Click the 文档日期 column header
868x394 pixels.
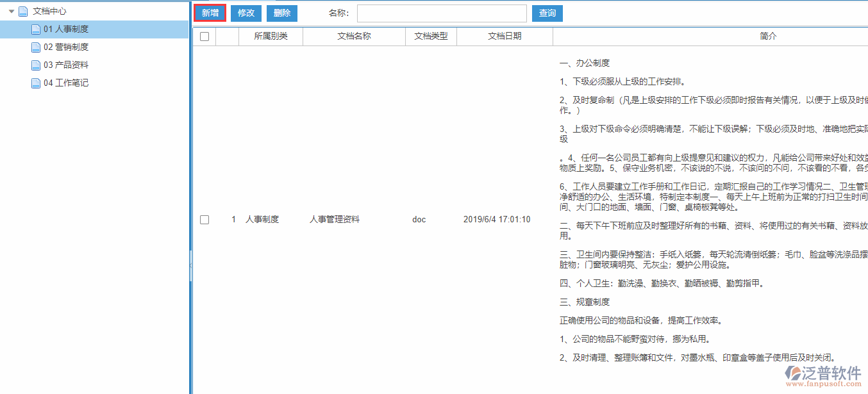tap(505, 37)
